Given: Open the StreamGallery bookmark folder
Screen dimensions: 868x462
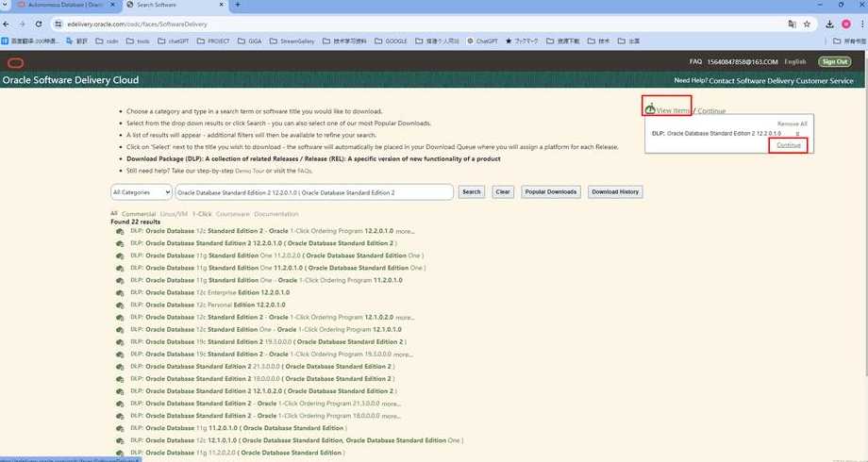Looking at the screenshot, I should click(x=292, y=41).
